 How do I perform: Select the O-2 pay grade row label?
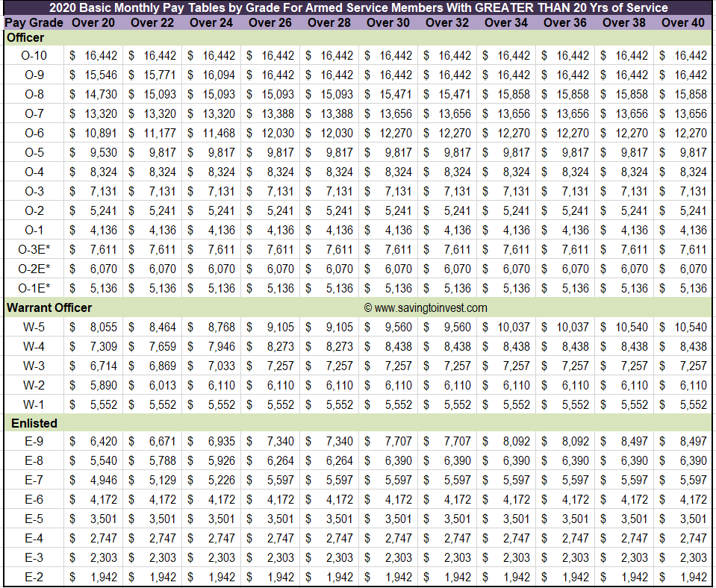click(34, 211)
